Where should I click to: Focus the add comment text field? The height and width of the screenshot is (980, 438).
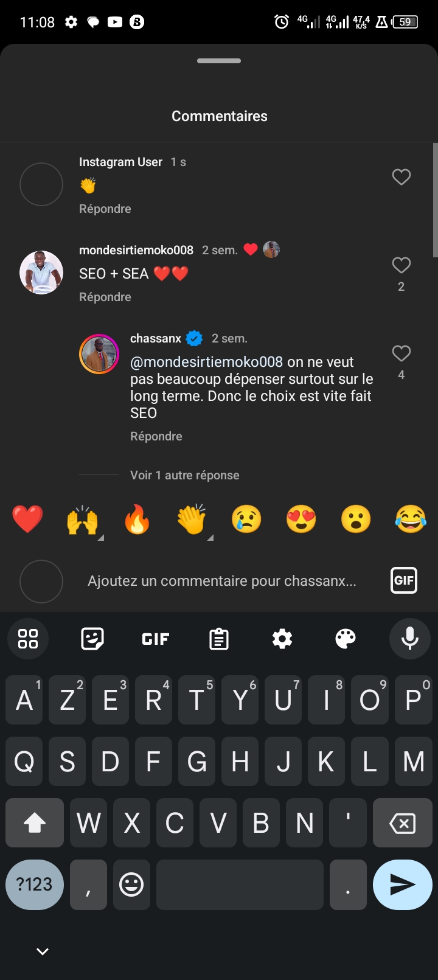222,581
